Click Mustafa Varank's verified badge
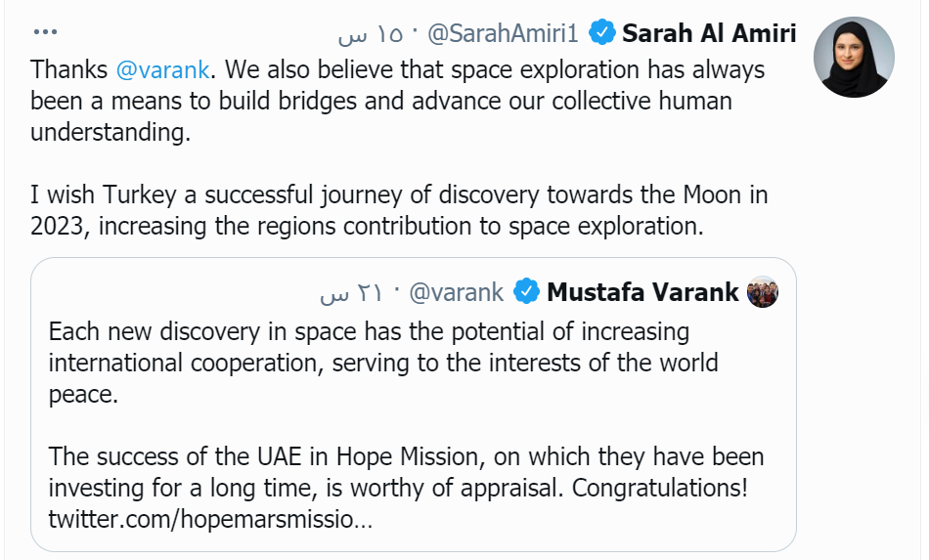The height and width of the screenshot is (560, 929). click(x=527, y=291)
